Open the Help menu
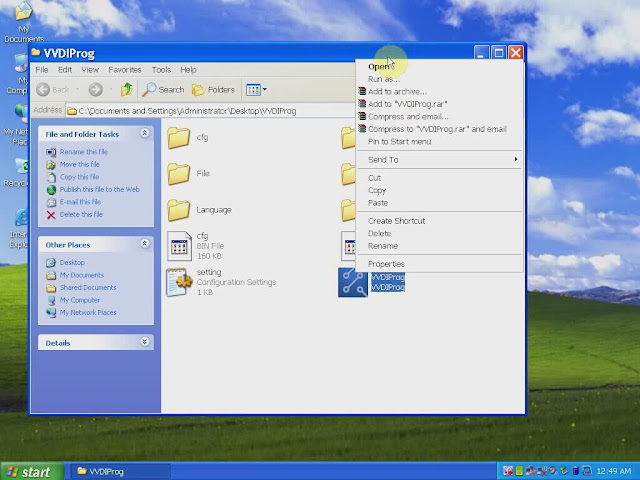This screenshot has height=480, width=640. [x=188, y=70]
